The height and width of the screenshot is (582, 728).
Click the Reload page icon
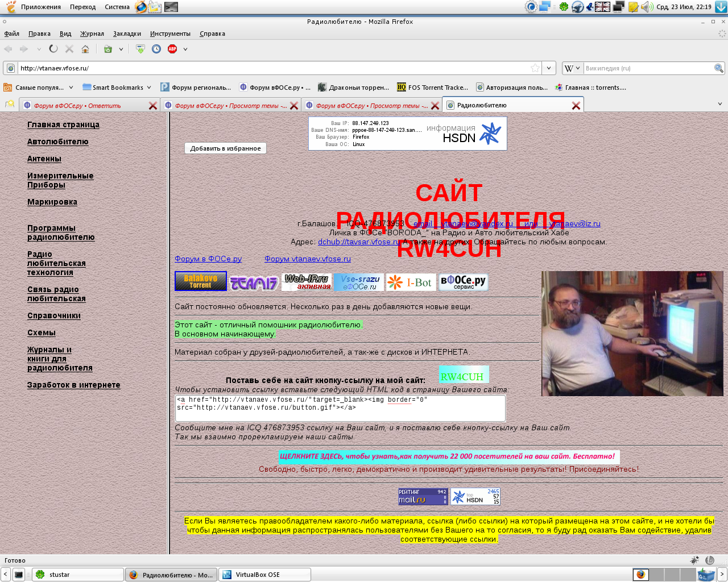click(x=53, y=49)
